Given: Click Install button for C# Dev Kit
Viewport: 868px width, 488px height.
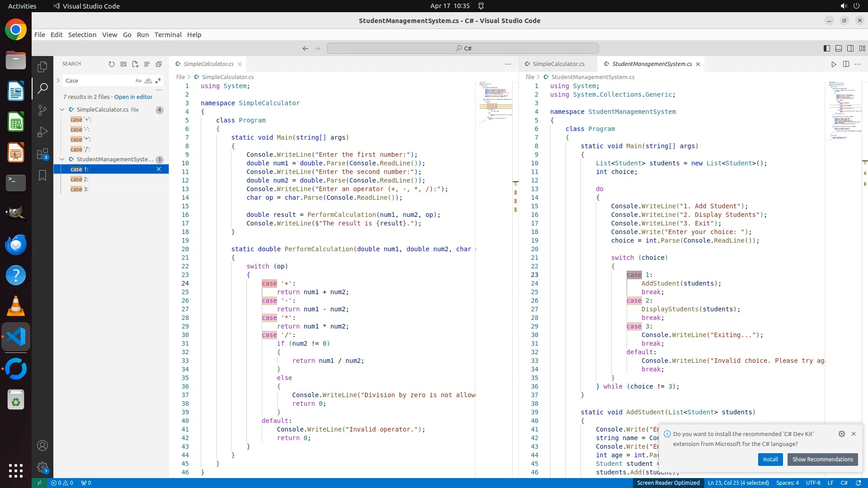Looking at the screenshot, I should [x=770, y=459].
